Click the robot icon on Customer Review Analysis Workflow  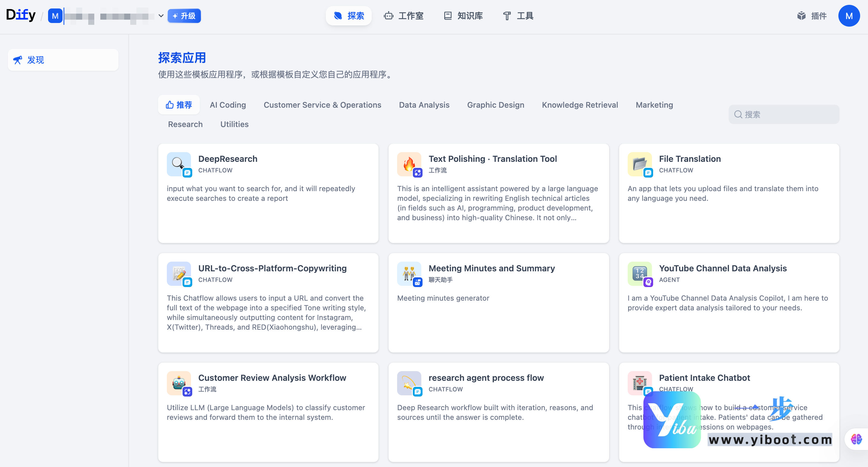pyautogui.click(x=179, y=383)
